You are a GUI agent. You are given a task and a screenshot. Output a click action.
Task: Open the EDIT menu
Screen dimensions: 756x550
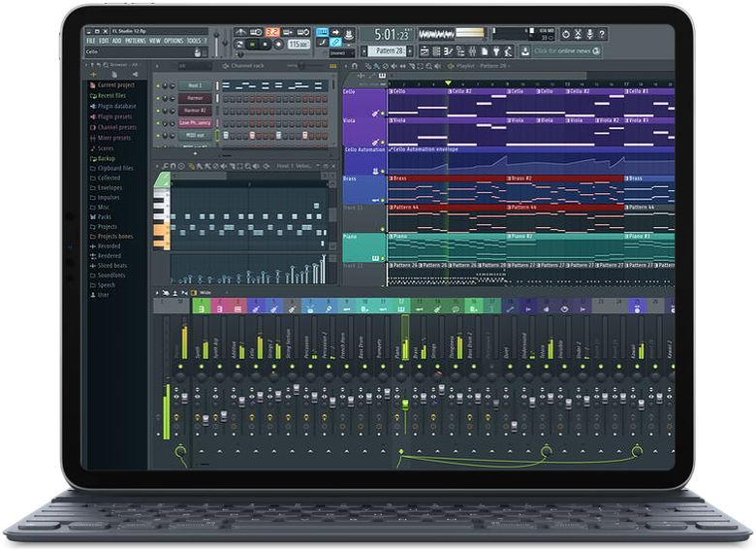point(104,41)
